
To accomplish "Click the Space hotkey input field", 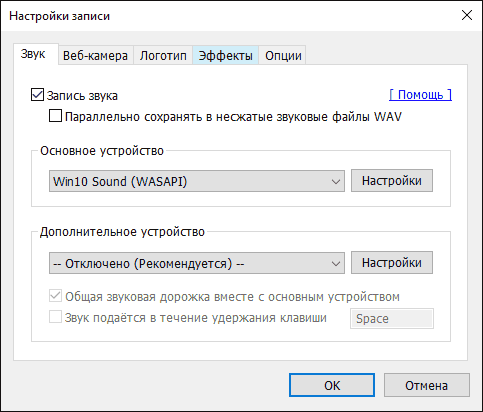I will [x=392, y=318].
